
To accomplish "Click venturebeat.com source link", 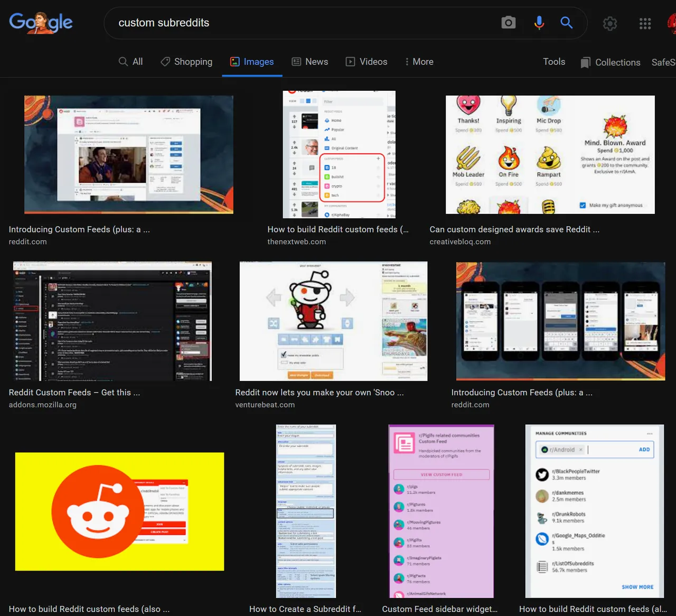I will (x=265, y=405).
